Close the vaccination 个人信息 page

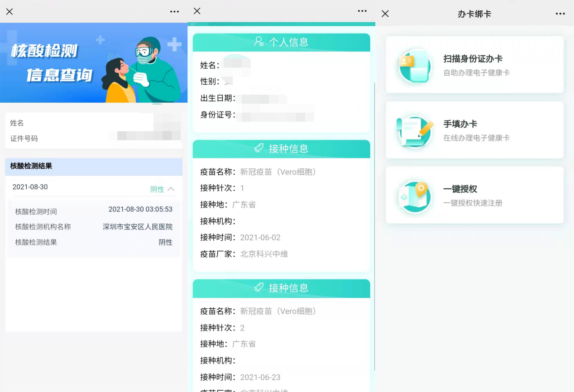(x=197, y=11)
